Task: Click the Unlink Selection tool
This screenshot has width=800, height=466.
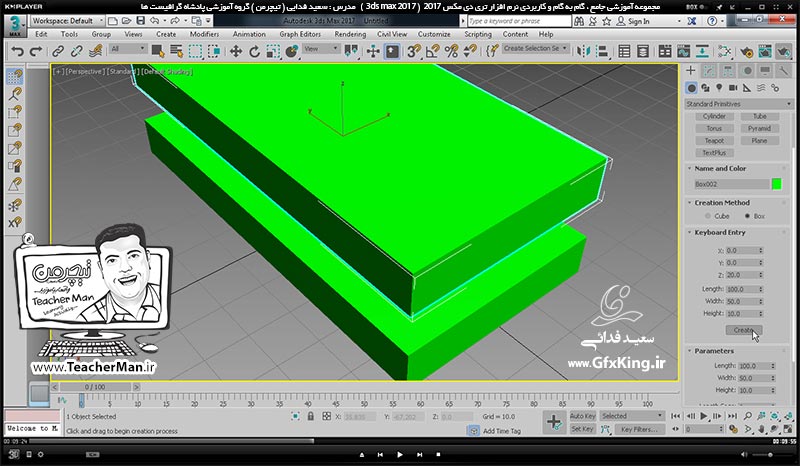Action: tap(77, 51)
